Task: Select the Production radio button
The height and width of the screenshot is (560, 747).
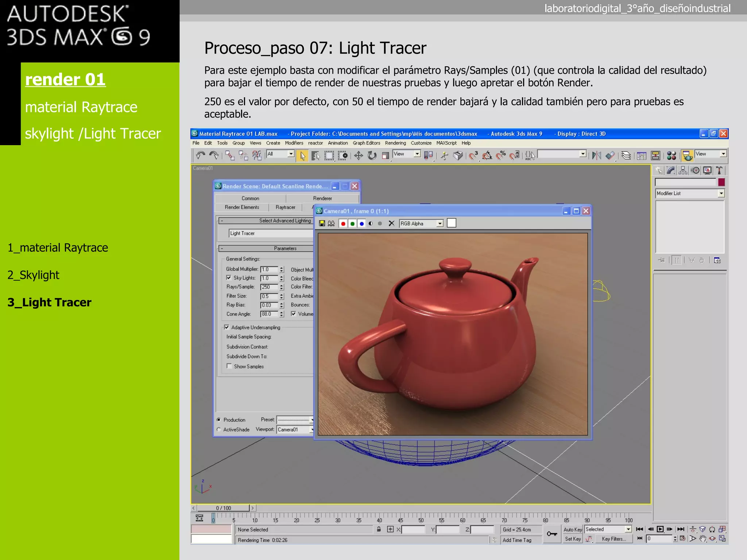Action: pos(219,420)
